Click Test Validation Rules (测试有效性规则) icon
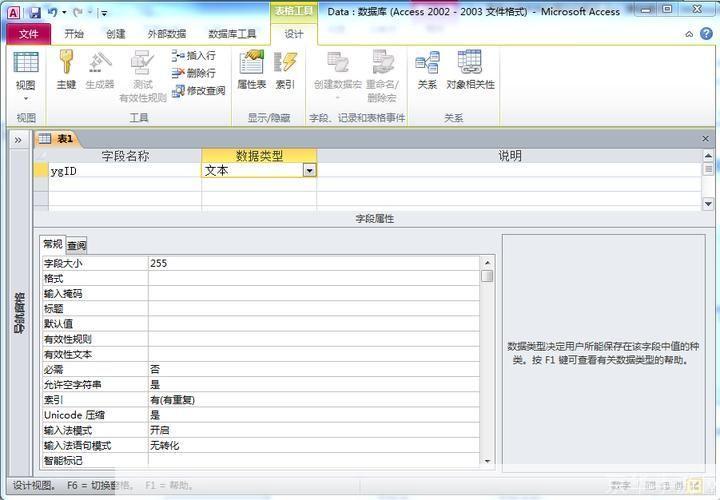This screenshot has height=500, width=720. point(143,76)
